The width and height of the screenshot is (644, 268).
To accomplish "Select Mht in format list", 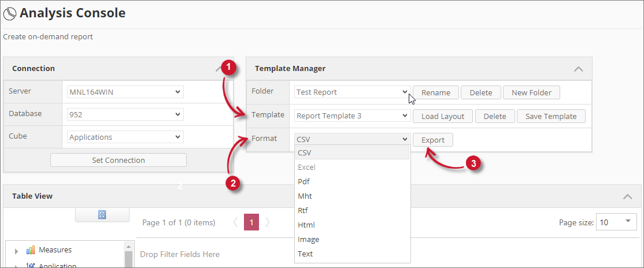I will [x=353, y=196].
